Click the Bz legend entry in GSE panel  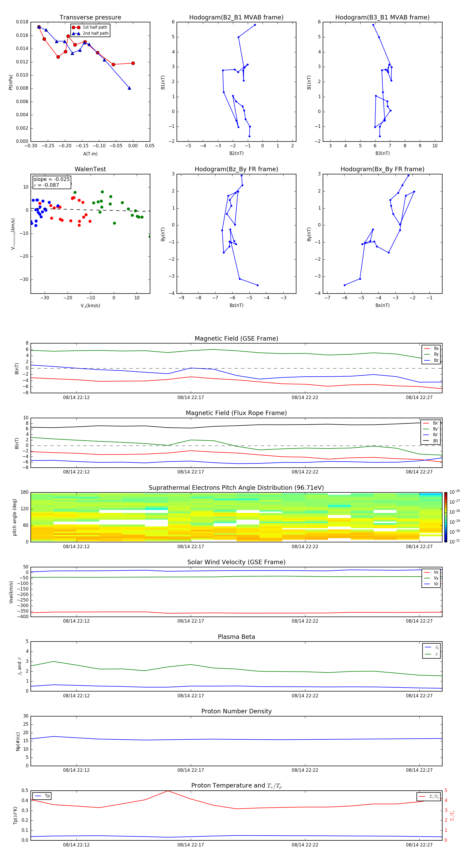point(431,360)
